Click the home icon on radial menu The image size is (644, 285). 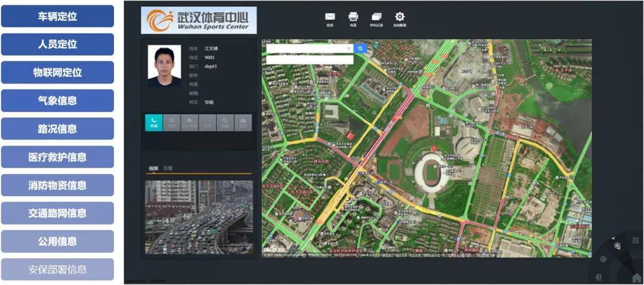point(637,277)
